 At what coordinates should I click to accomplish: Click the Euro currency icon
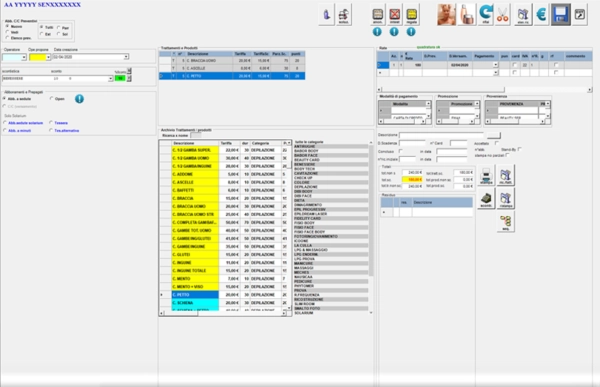(x=541, y=15)
